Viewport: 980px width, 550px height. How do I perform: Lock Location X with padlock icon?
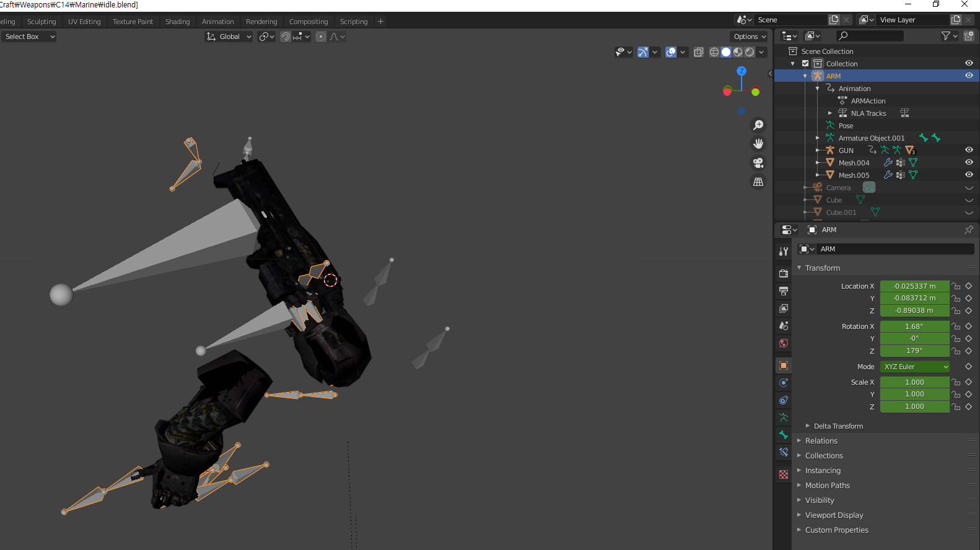tap(956, 286)
